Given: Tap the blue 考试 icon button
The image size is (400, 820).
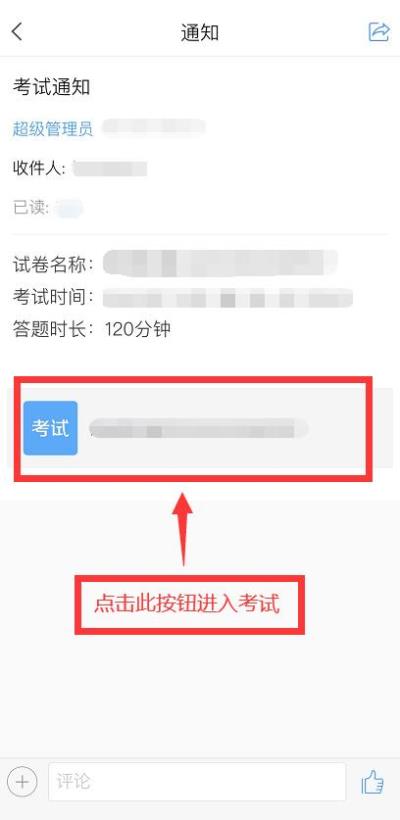Looking at the screenshot, I should (x=51, y=428).
